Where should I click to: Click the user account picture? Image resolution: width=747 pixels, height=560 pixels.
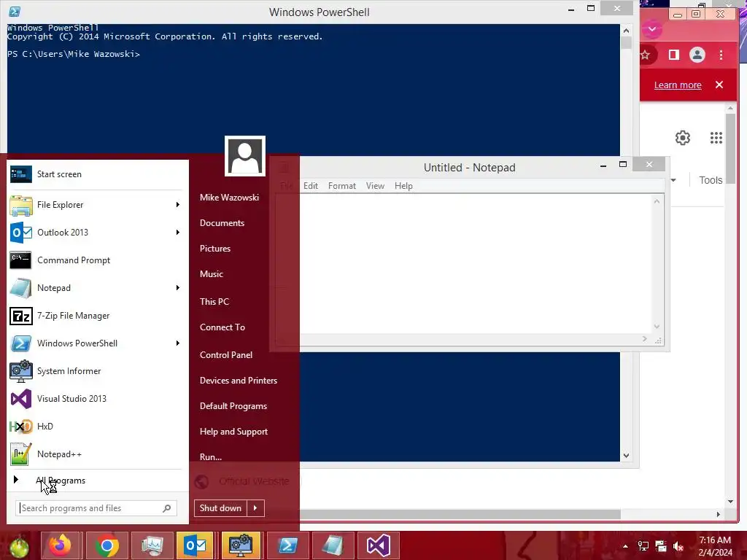point(245,156)
